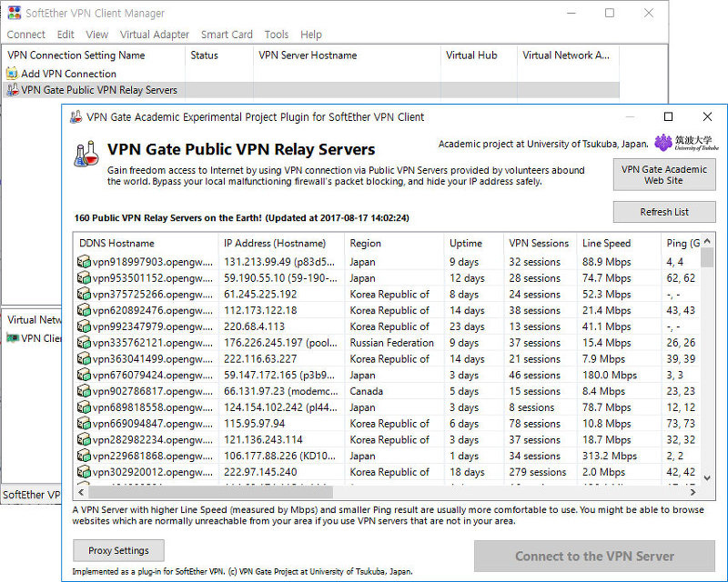This screenshot has height=582, width=728.
Task: Click VPN Server Hostname column header in manager
Action: pyautogui.click(x=347, y=55)
